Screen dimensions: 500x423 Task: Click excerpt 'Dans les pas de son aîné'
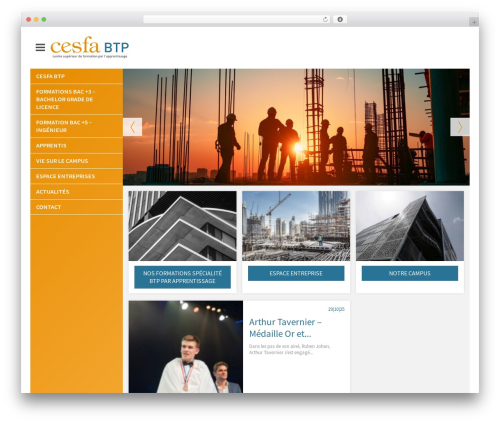(289, 349)
